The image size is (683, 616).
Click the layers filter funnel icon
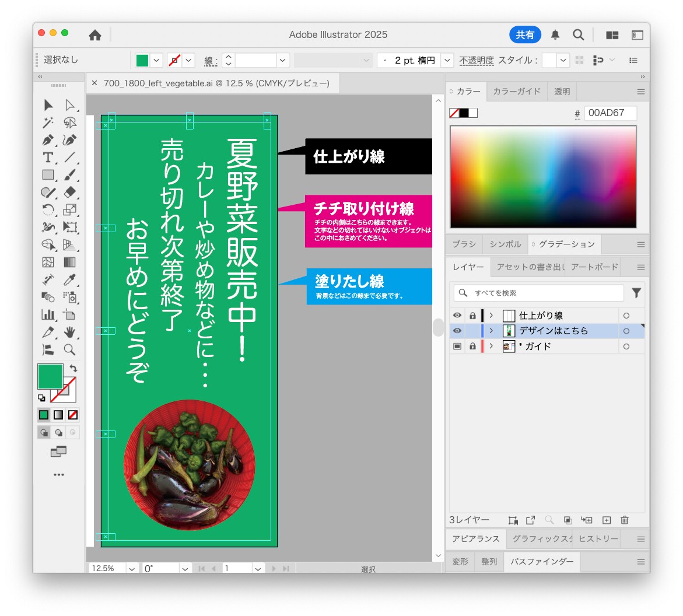636,293
